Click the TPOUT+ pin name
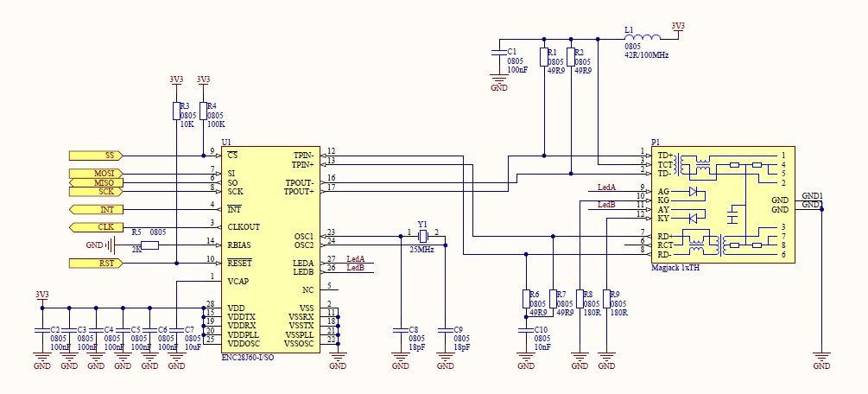This screenshot has width=868, height=394. [x=300, y=192]
